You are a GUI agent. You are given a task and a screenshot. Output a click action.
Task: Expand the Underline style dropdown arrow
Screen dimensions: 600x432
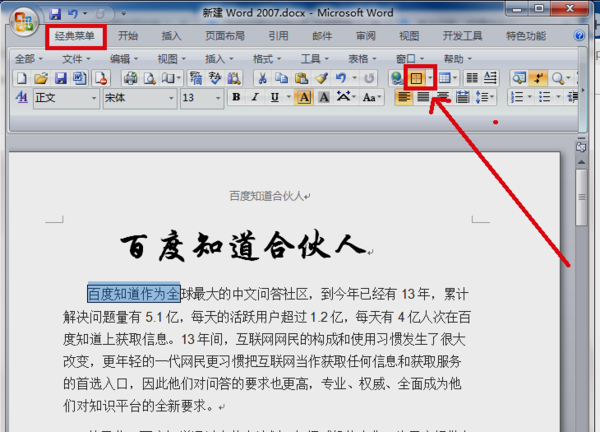pos(289,98)
